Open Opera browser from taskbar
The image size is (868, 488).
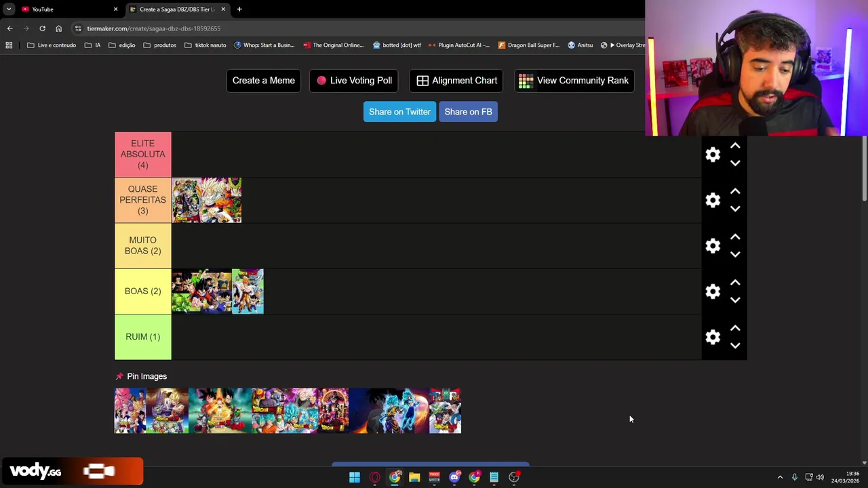click(374, 477)
